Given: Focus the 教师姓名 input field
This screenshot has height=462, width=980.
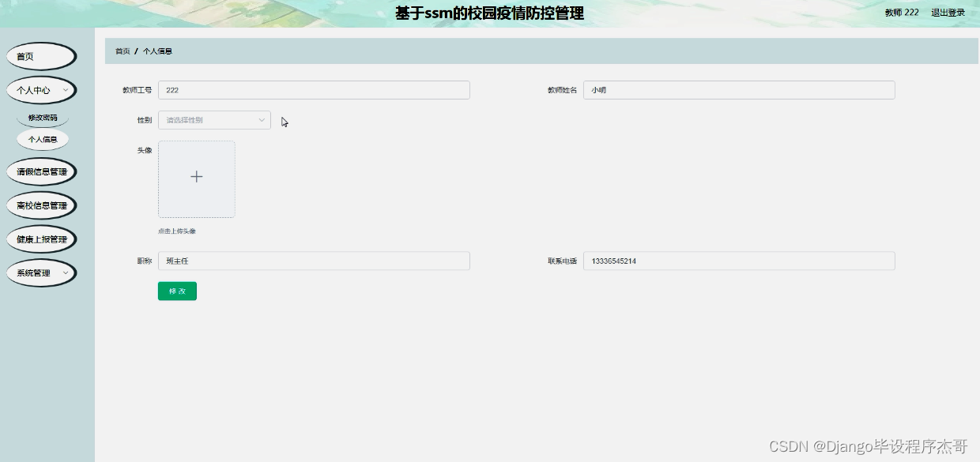Looking at the screenshot, I should [x=739, y=90].
